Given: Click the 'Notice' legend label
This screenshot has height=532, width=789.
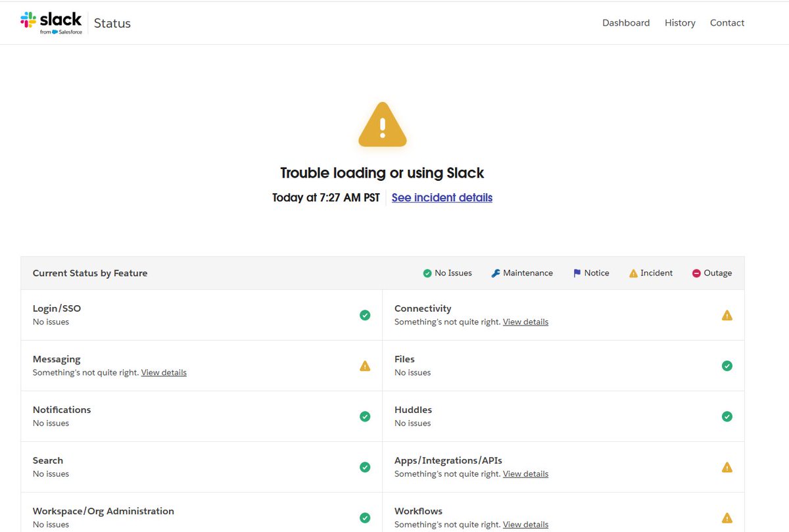Looking at the screenshot, I should [596, 273].
